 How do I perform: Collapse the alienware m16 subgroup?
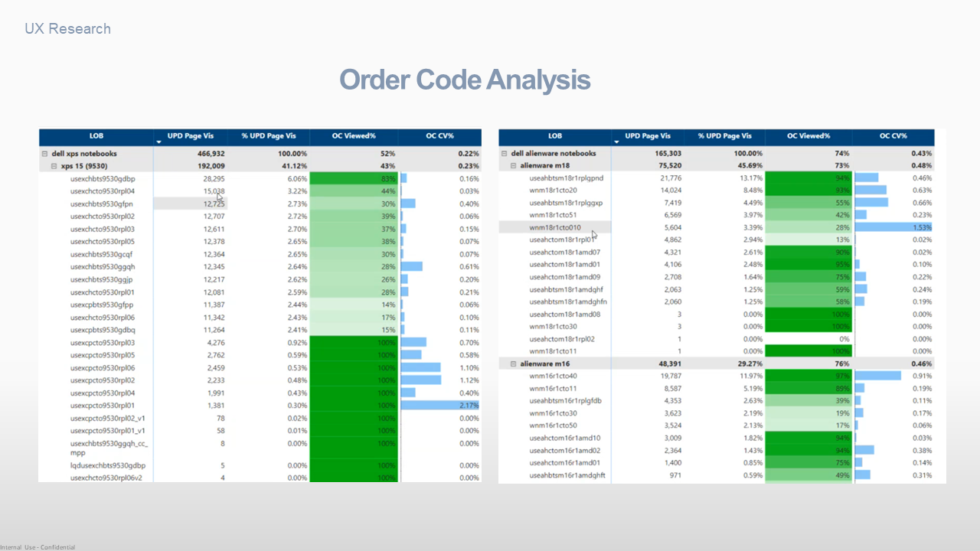coord(513,364)
